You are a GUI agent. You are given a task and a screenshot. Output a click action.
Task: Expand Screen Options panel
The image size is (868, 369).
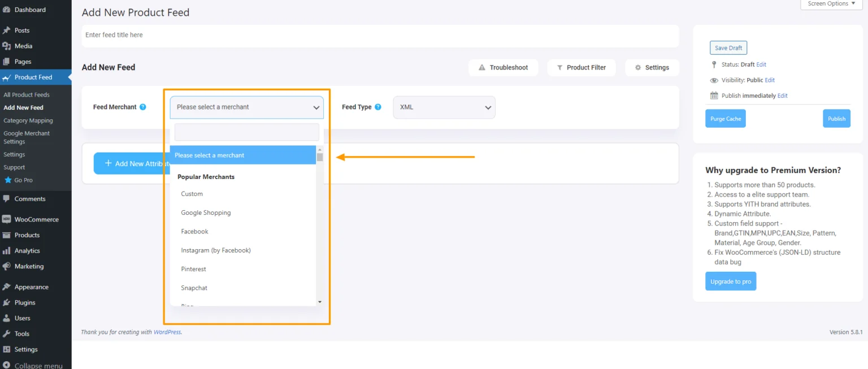tap(831, 4)
